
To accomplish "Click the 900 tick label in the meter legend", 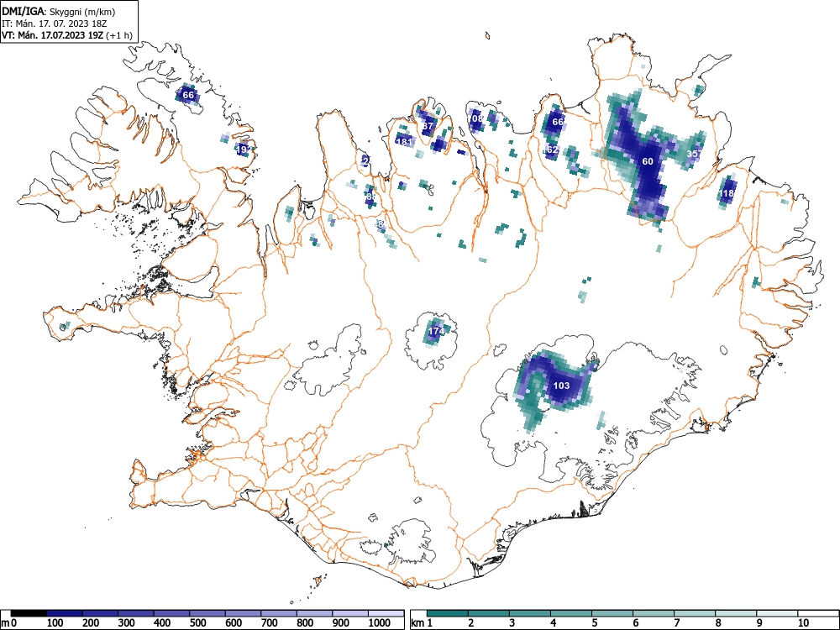I will (341, 623).
